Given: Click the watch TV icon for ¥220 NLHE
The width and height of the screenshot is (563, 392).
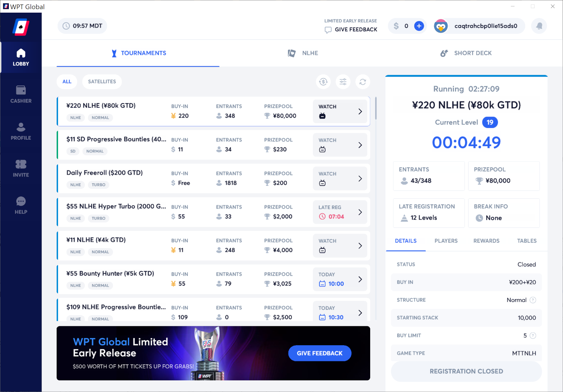Looking at the screenshot, I should 322,116.
